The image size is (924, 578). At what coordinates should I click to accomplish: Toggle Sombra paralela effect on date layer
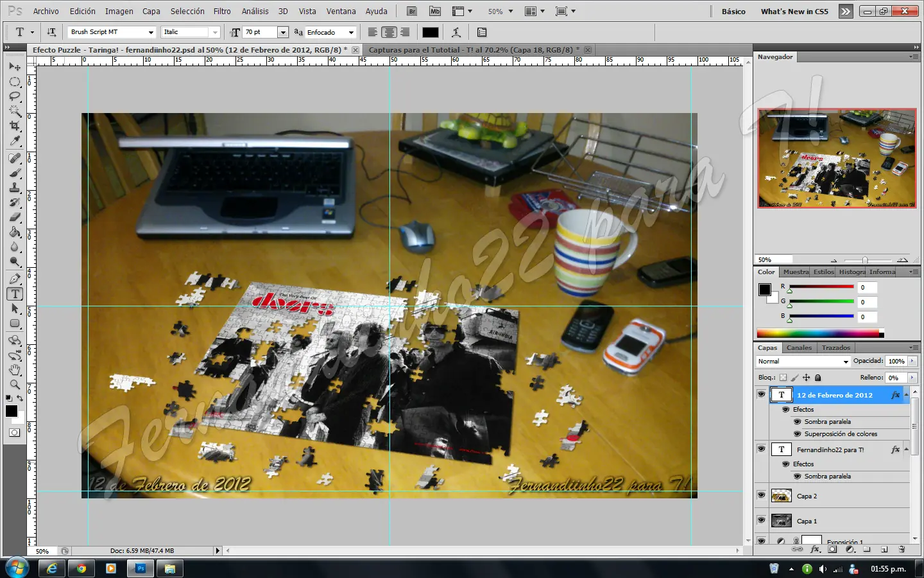click(x=798, y=422)
